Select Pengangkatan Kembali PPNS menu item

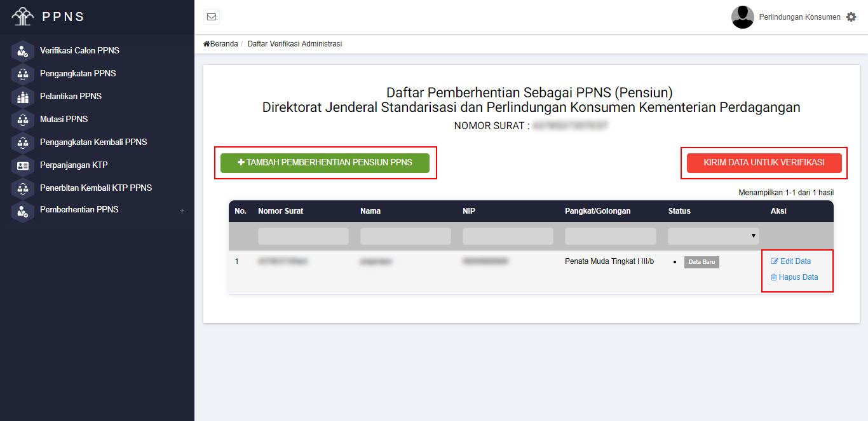coord(93,142)
